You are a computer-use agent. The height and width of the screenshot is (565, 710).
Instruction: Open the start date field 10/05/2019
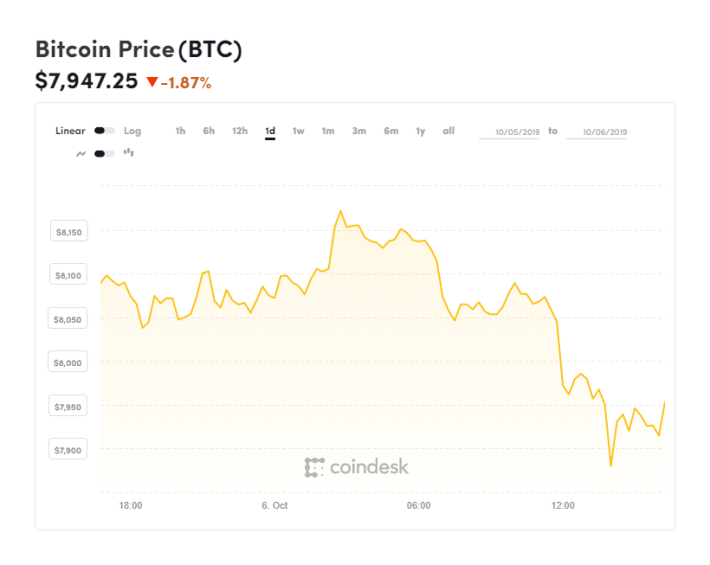pyautogui.click(x=509, y=132)
